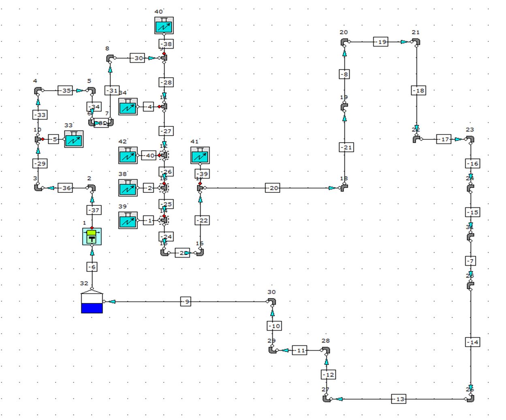Select demand tank node 41
The height and width of the screenshot is (420, 506).
click(200, 155)
